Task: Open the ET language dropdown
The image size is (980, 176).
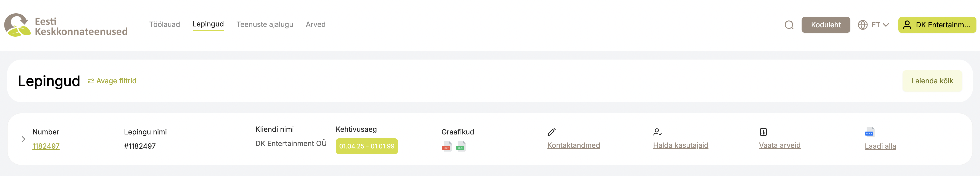Action: tap(880, 25)
